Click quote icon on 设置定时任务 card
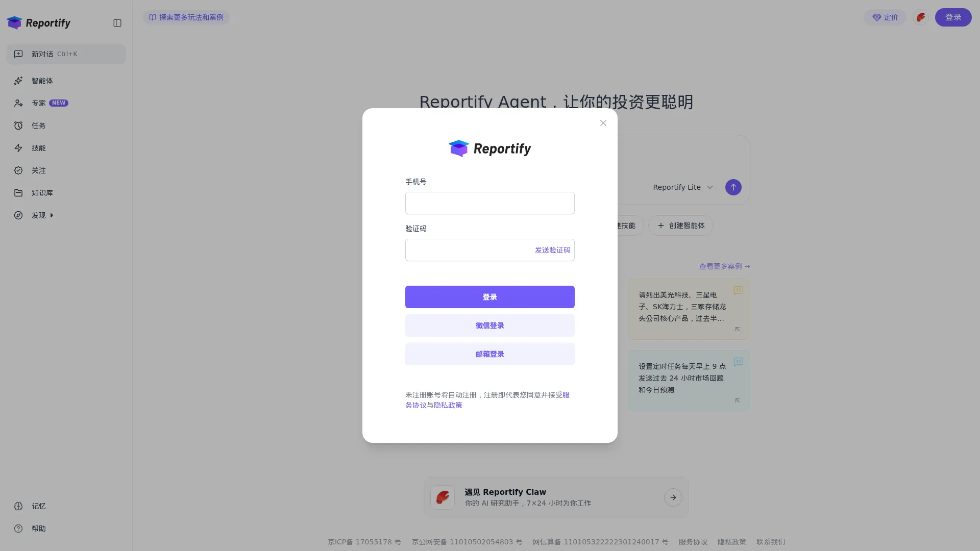980x551 pixels. click(739, 362)
